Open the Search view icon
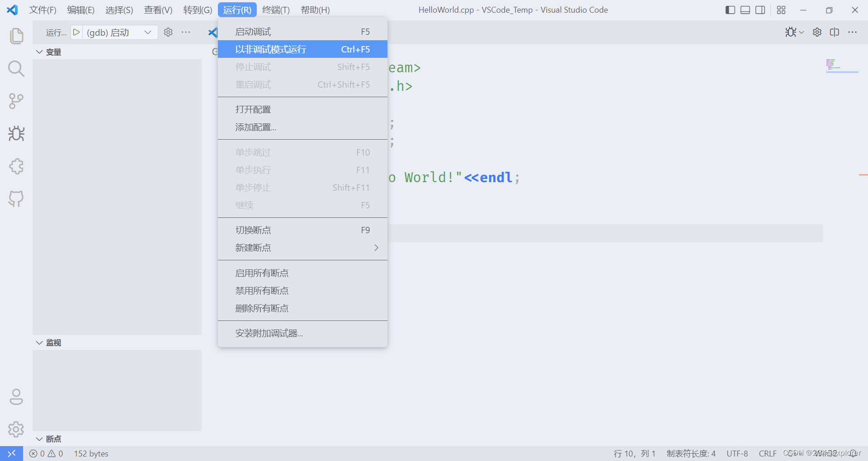Viewport: 868px width, 461px height. [16, 69]
